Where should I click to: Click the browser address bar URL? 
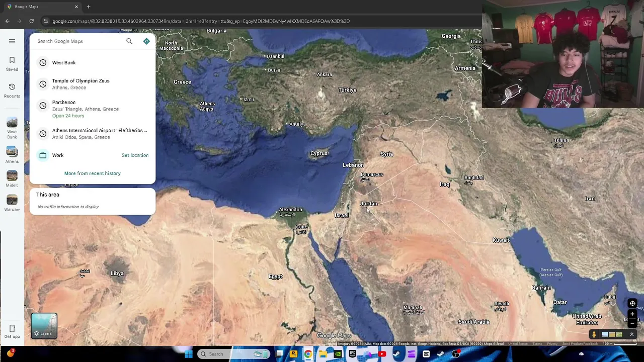point(201,21)
